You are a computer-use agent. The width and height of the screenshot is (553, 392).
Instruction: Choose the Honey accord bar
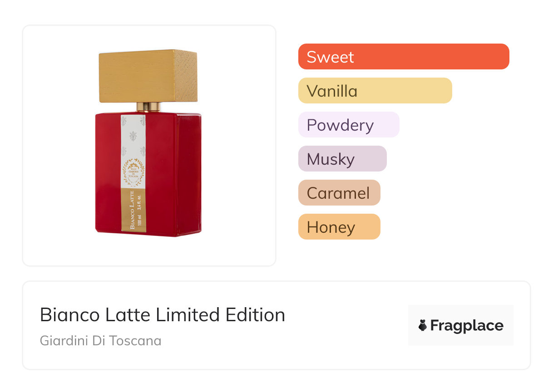[339, 227]
